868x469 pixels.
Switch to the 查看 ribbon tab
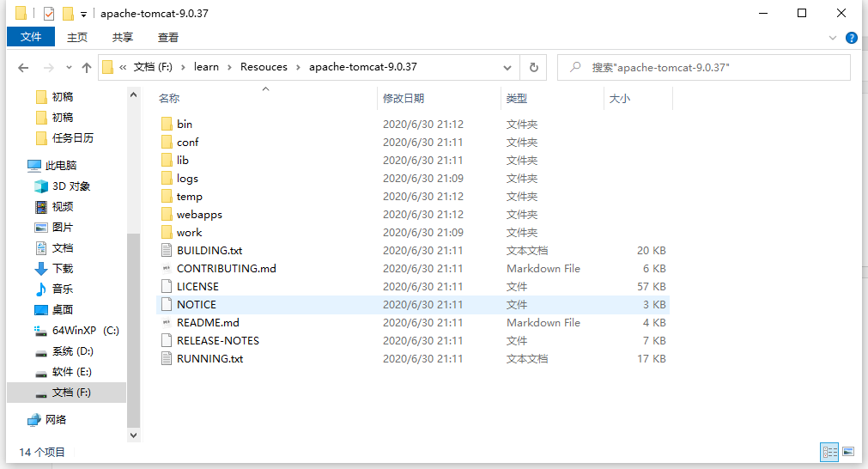tap(167, 37)
